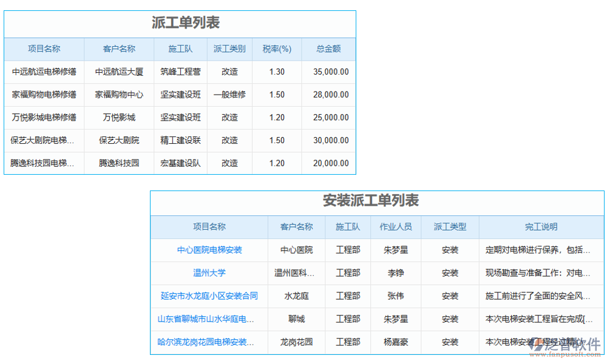
Task: Click 改造 type in 万悦影城 row
Action: [229, 117]
